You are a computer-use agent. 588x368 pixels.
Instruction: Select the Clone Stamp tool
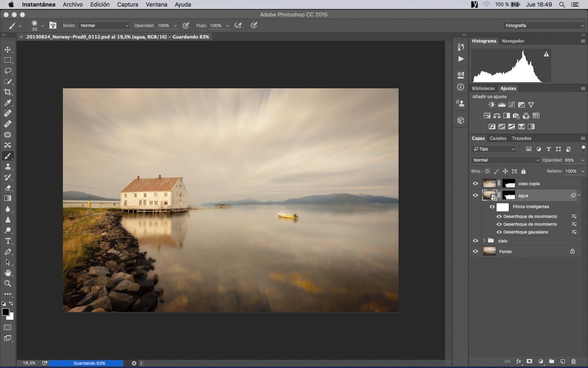pyautogui.click(x=8, y=166)
